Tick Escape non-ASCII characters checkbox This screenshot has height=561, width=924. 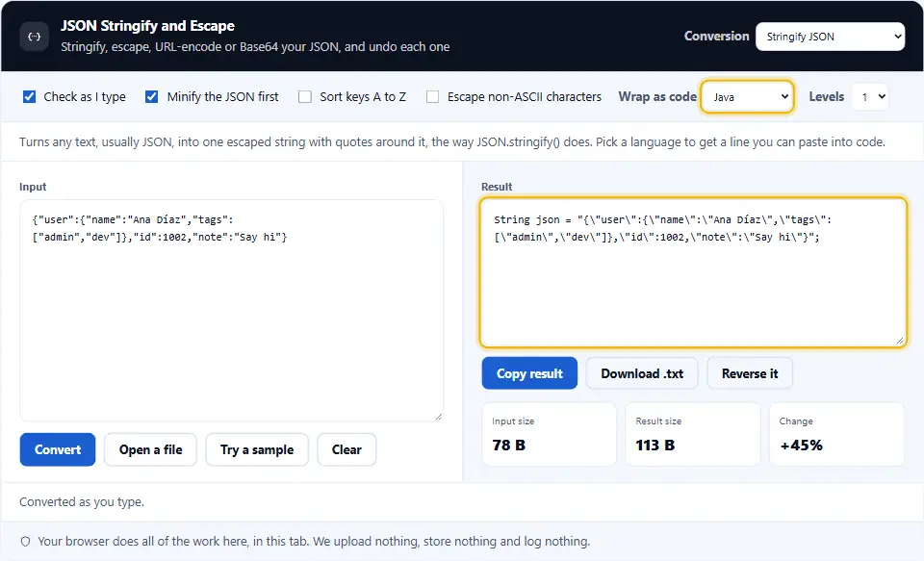click(x=432, y=96)
